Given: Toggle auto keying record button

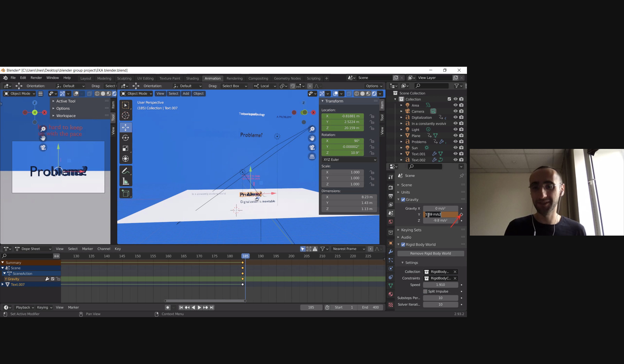Looking at the screenshot, I should click(168, 308).
